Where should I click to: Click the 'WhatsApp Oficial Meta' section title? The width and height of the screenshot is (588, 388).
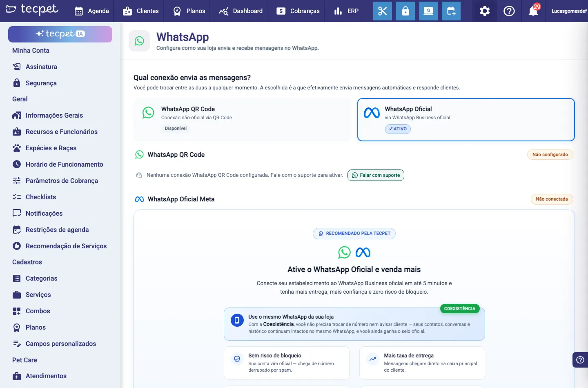point(181,199)
